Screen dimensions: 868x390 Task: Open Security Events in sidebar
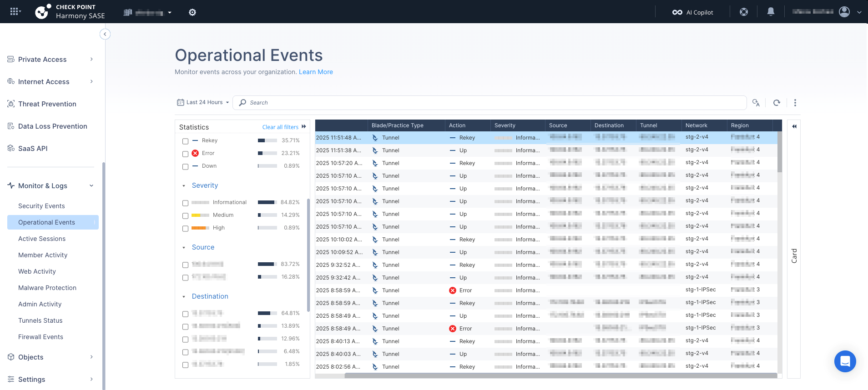point(41,206)
